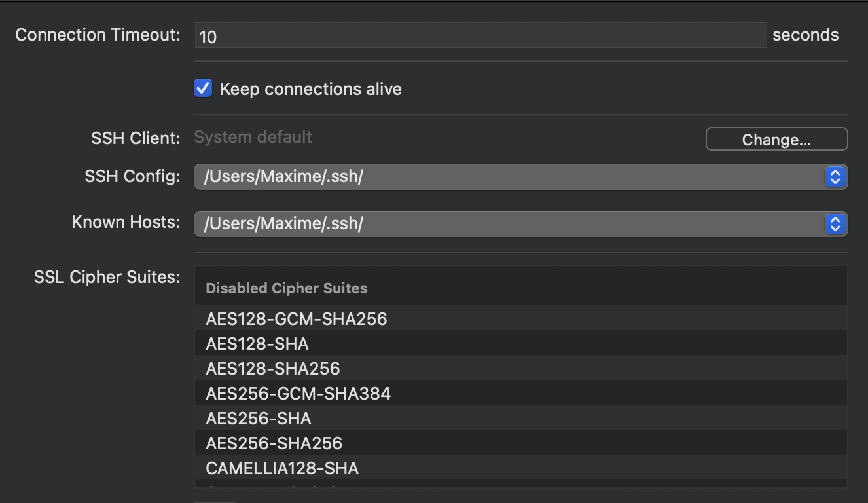868x503 pixels.
Task: Click Change to select an SSH client
Action: pyautogui.click(x=776, y=139)
